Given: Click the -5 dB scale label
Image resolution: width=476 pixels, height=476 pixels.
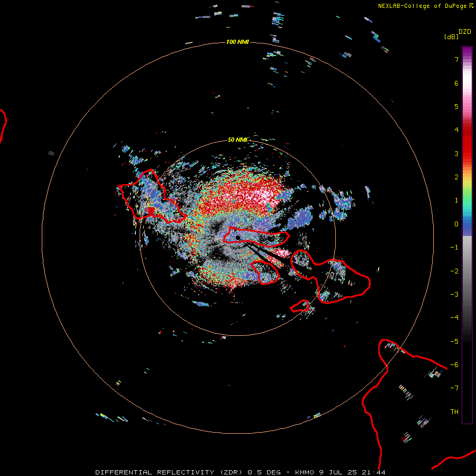Looking at the screenshot, I should pos(454,342).
